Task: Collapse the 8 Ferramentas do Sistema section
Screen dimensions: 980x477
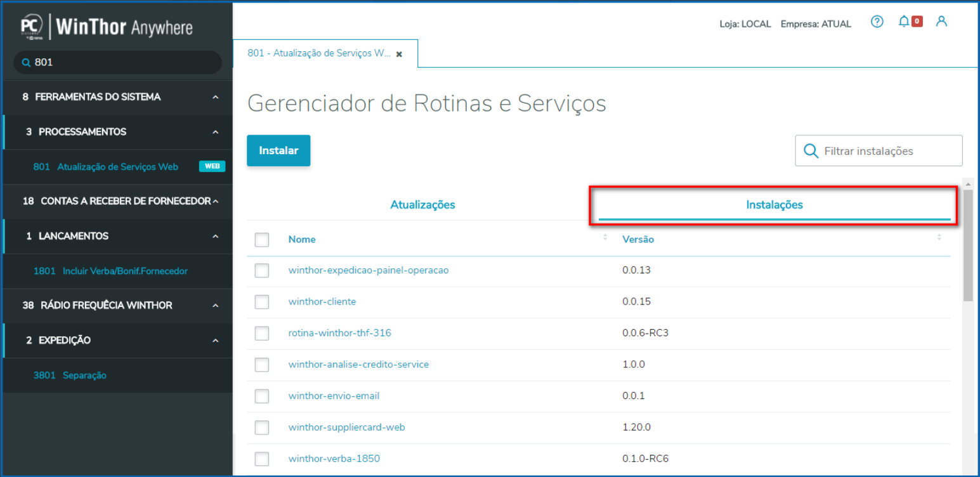Action: 216,97
